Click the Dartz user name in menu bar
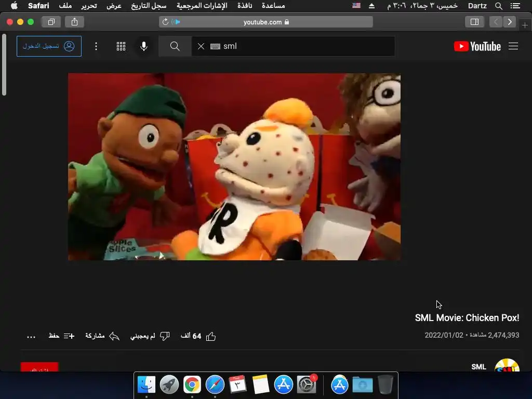Screen dimensions: 532x399 [477, 5]
